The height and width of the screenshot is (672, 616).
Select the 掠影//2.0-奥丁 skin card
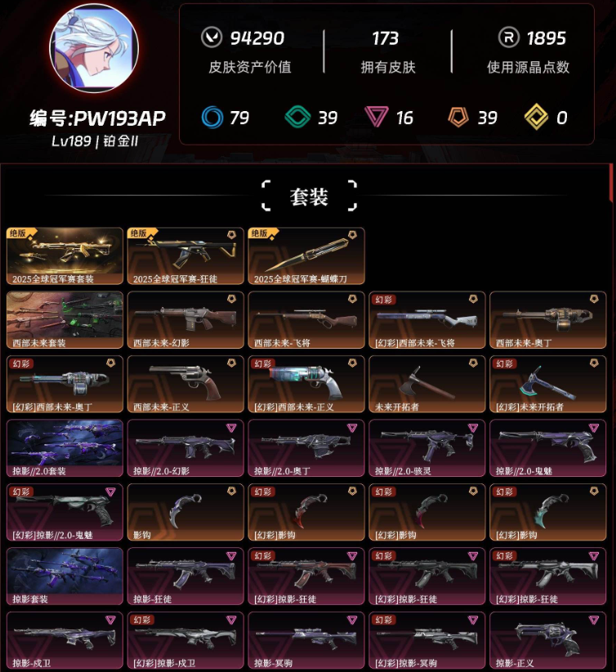(306, 448)
